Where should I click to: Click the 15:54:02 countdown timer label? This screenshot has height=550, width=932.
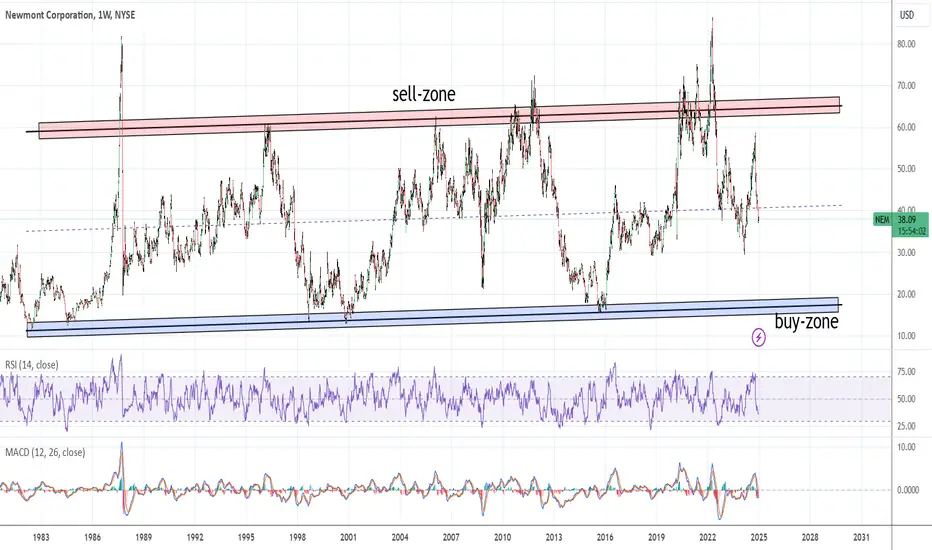click(x=912, y=231)
